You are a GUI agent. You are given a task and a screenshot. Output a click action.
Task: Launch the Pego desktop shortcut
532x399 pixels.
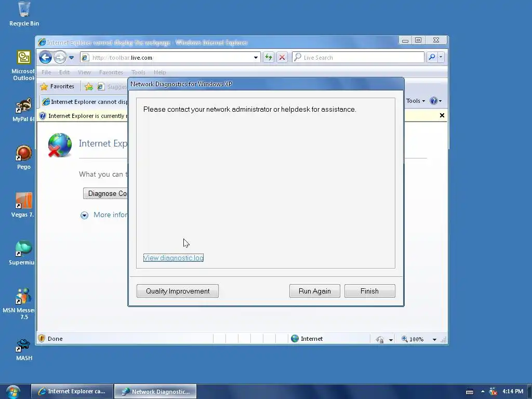point(24,157)
